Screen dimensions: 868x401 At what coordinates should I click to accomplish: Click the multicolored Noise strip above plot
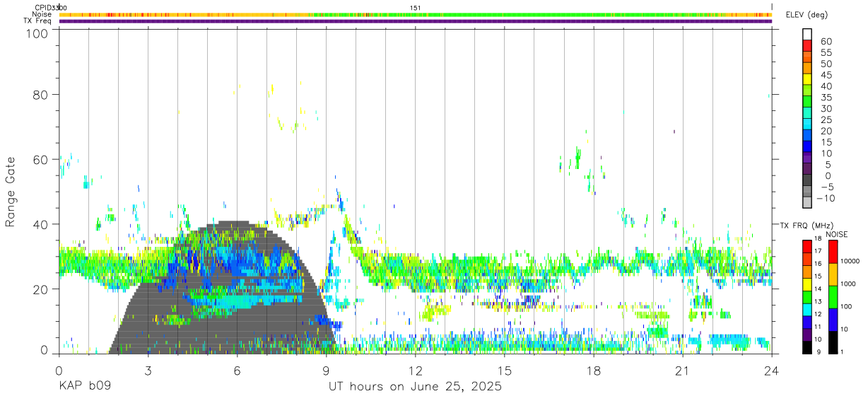[x=415, y=14]
